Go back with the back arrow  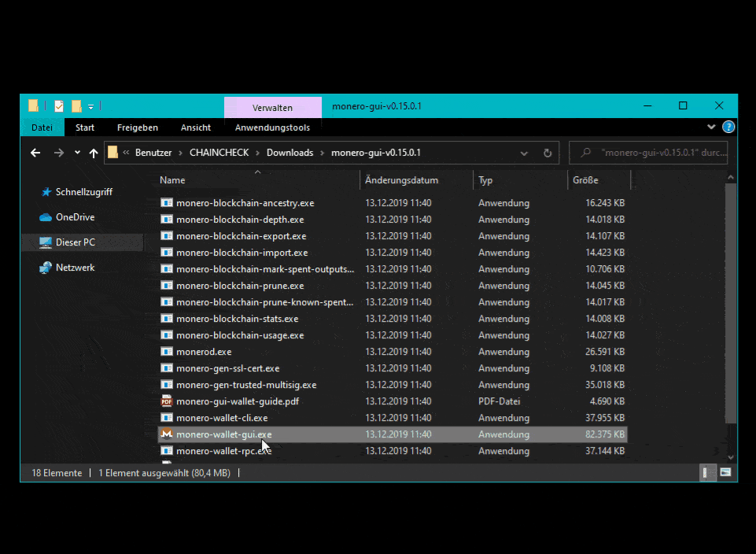[35, 153]
